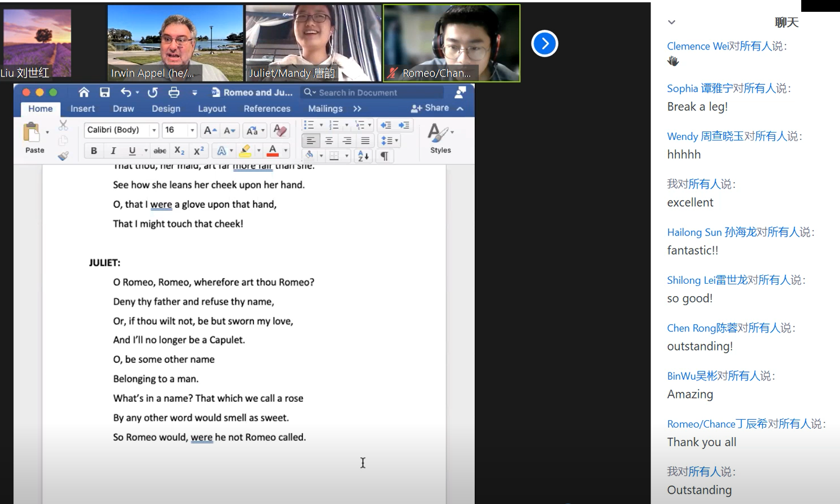Apply the red font color swatch

(x=273, y=151)
